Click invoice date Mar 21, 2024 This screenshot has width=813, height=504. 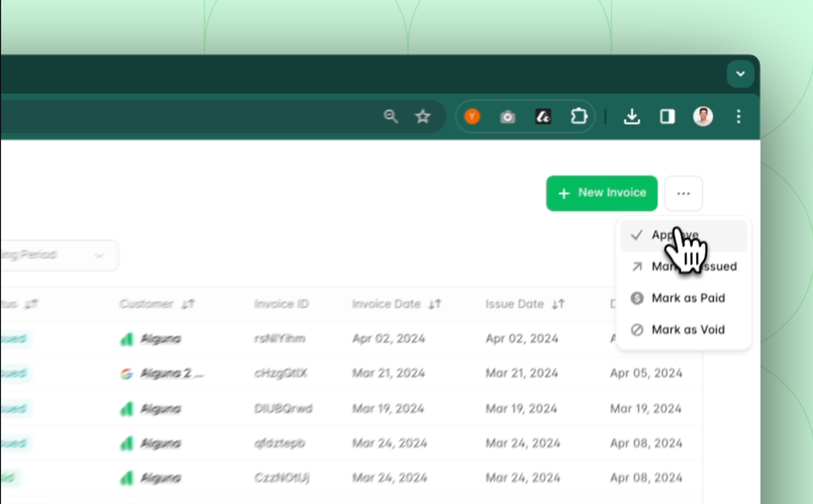(389, 374)
